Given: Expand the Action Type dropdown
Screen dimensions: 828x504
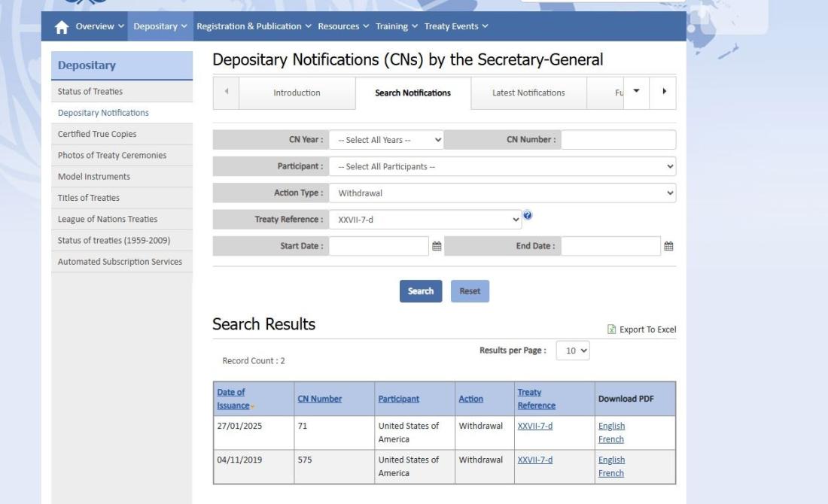Looking at the screenshot, I should [502, 193].
